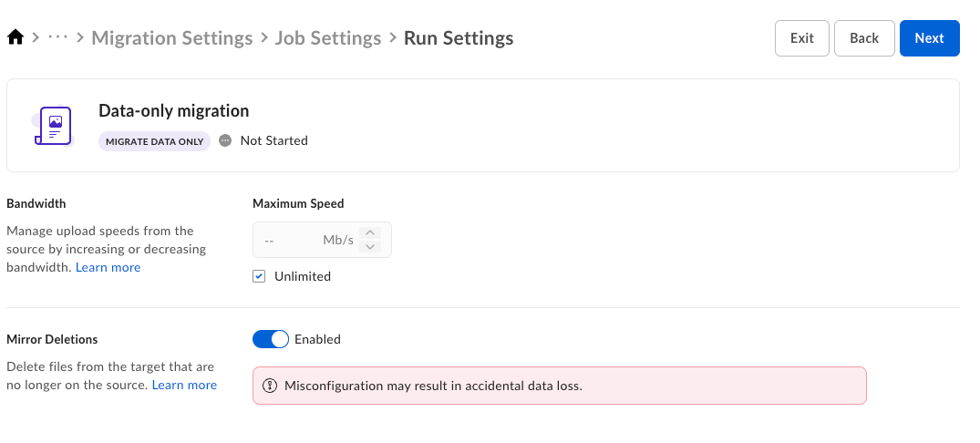Viewport: 980px width, 443px height.
Task: Uncheck the Unlimited bandwidth checkbox
Action: point(260,276)
